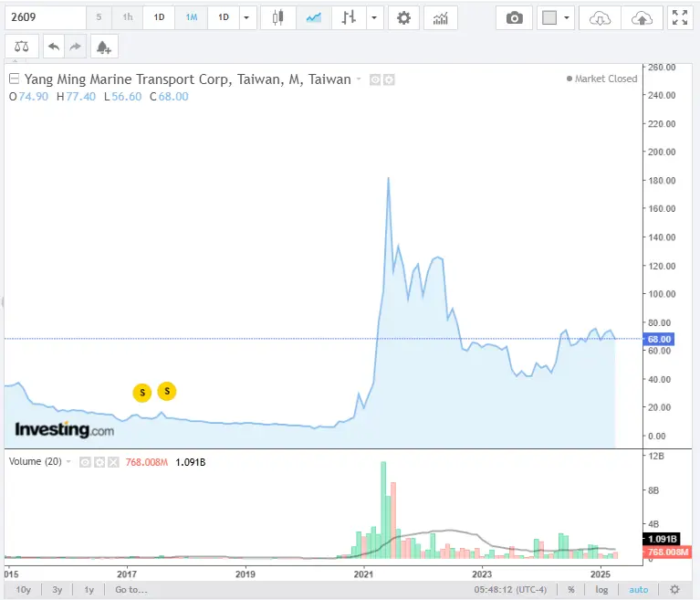Add an alert with bell icon
The width and height of the screenshot is (700, 600).
click(x=104, y=46)
